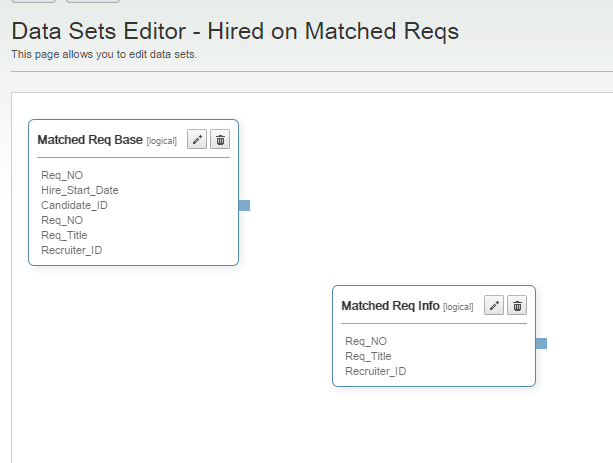This screenshot has width=613, height=463.
Task: Select Req_Title in Matched Req Info card
Action: 368,356
